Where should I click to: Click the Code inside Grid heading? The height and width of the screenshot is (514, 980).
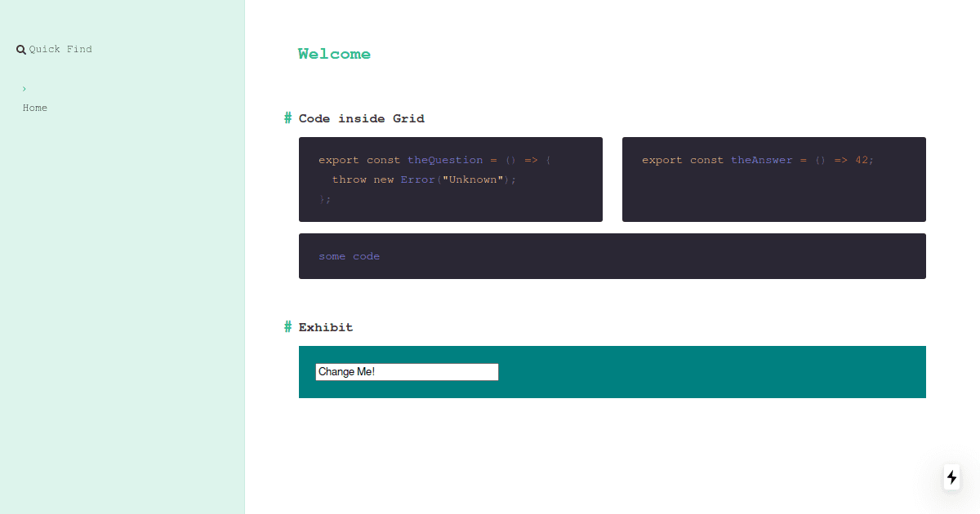(362, 118)
